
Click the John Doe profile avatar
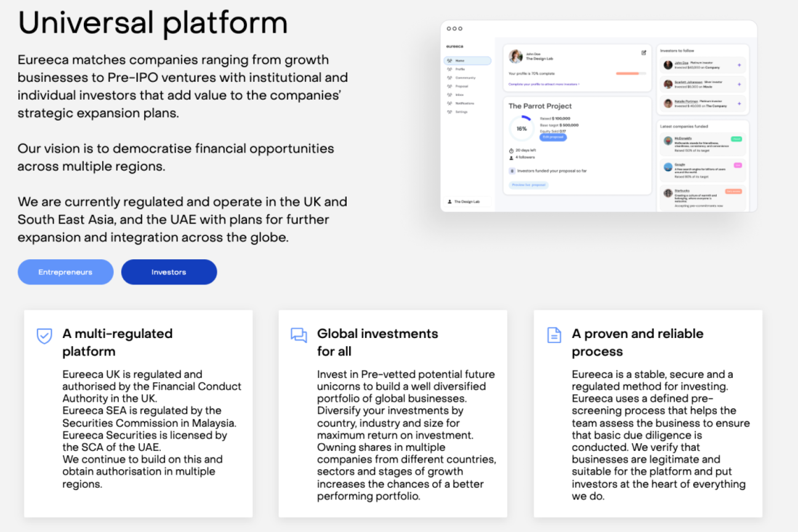coord(515,57)
